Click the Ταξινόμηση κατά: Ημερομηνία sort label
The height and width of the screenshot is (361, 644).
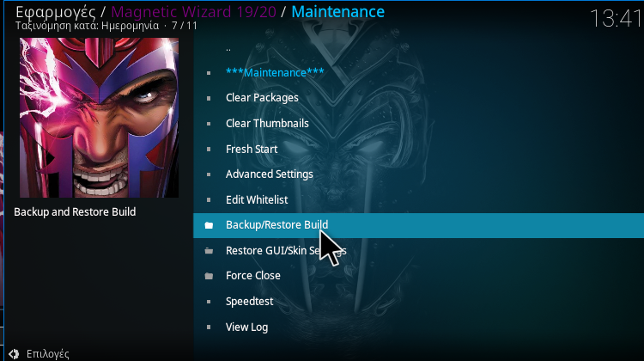(87, 26)
